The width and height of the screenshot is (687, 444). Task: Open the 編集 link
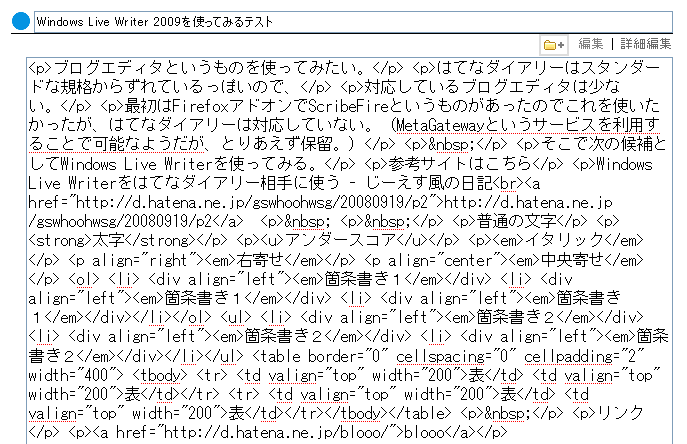[591, 44]
